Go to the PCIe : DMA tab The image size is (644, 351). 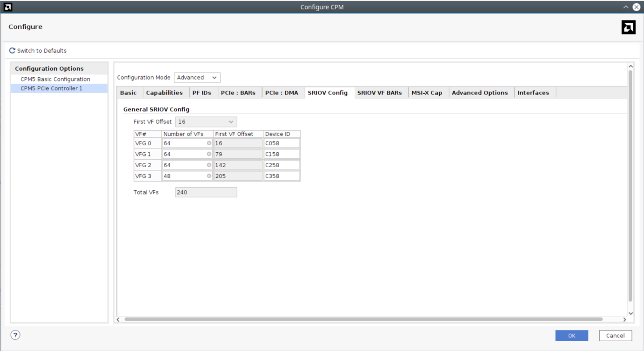(x=282, y=93)
